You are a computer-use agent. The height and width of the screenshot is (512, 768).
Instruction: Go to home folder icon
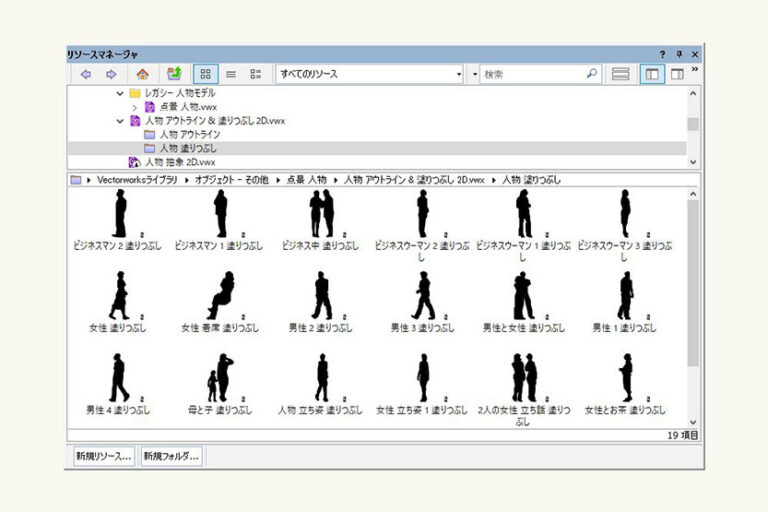pos(143,74)
